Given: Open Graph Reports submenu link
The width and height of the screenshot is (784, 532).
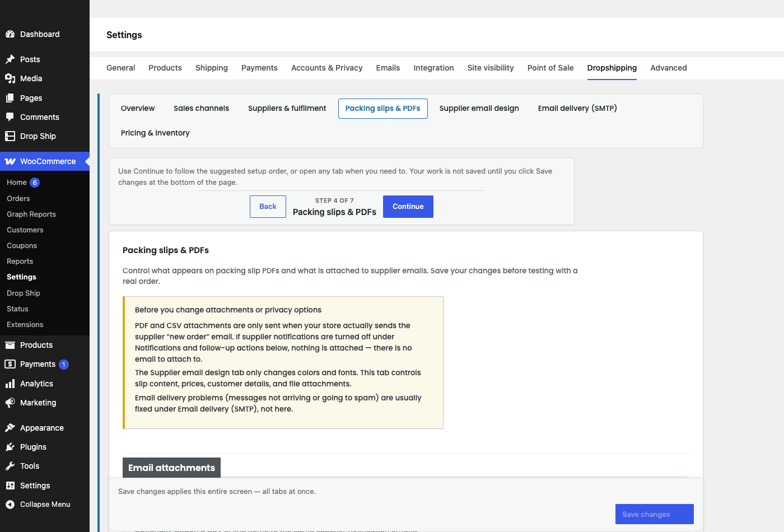Looking at the screenshot, I should coord(31,214).
